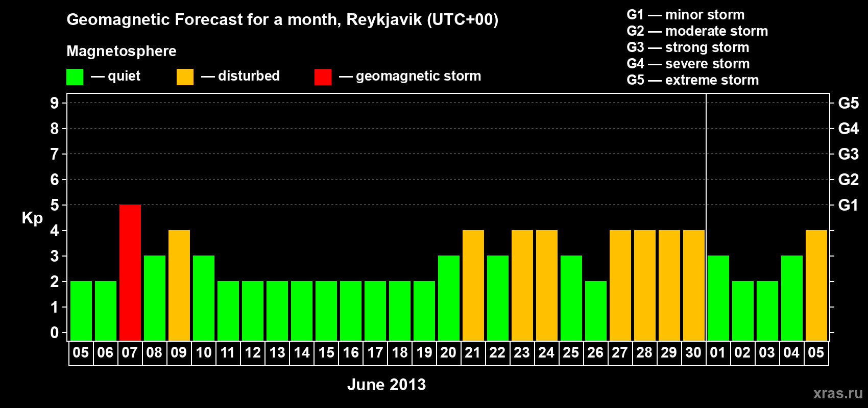Click the green quiet legend swatch
The image size is (868, 408).
pos(75,77)
